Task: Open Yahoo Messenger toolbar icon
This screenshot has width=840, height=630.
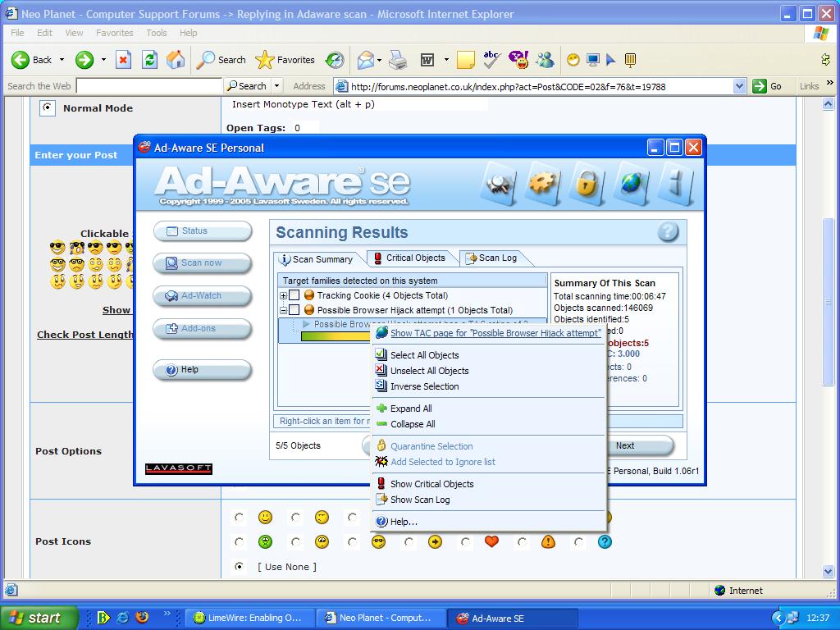Action: (x=518, y=59)
